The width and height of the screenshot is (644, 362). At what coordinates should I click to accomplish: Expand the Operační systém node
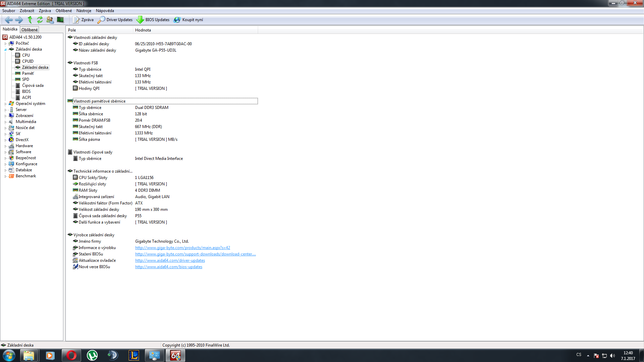[x=5, y=104]
